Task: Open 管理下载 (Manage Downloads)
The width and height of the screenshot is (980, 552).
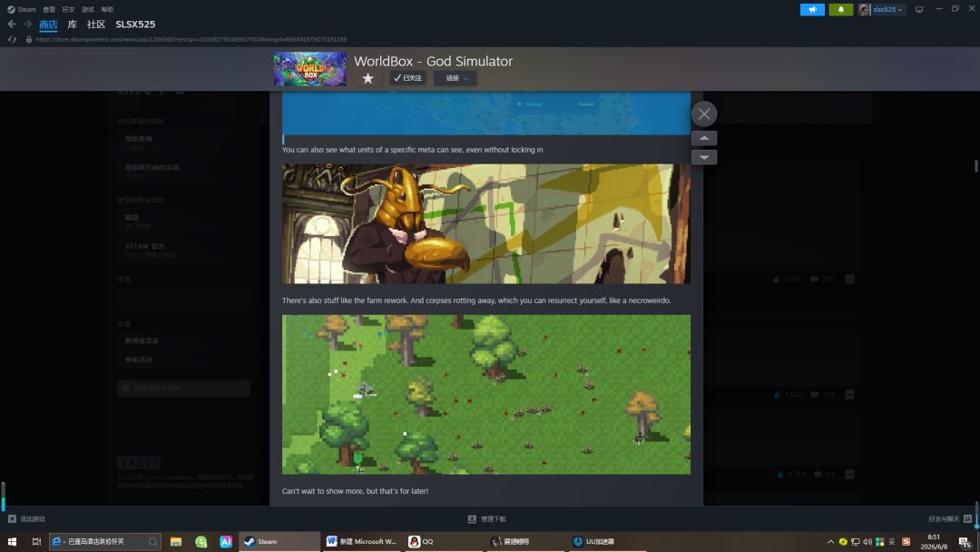Action: coord(487,519)
